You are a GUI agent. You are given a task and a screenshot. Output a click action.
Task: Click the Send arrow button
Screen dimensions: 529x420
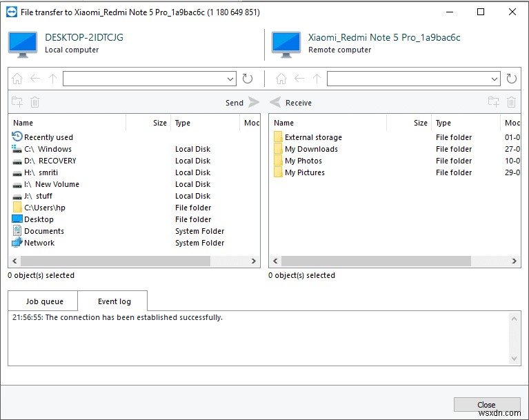pyautogui.click(x=254, y=102)
